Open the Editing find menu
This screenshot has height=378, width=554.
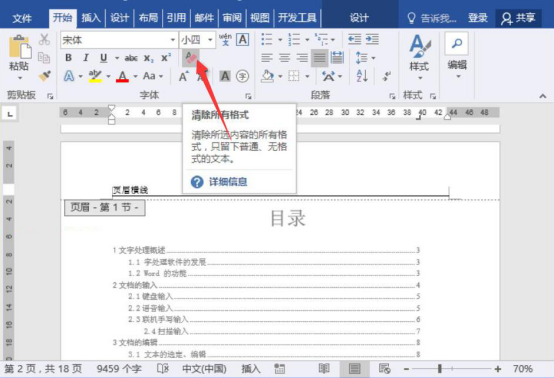pyautogui.click(x=457, y=56)
